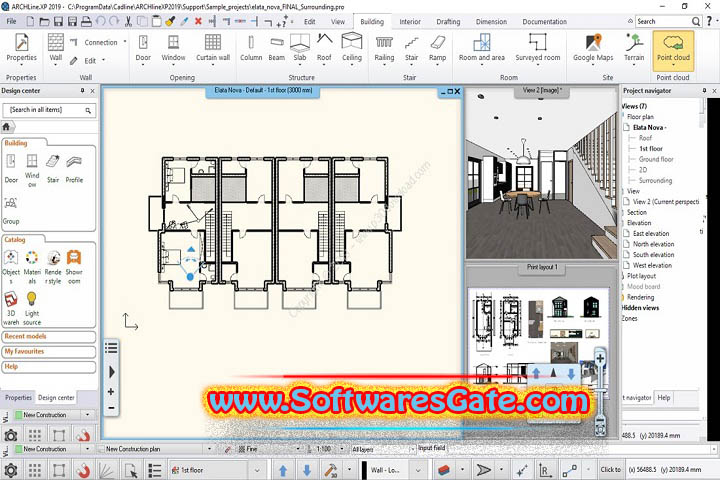Viewport: 720px width, 480px height.
Task: Switch to the Drafting ribbon tab
Action: tap(448, 22)
